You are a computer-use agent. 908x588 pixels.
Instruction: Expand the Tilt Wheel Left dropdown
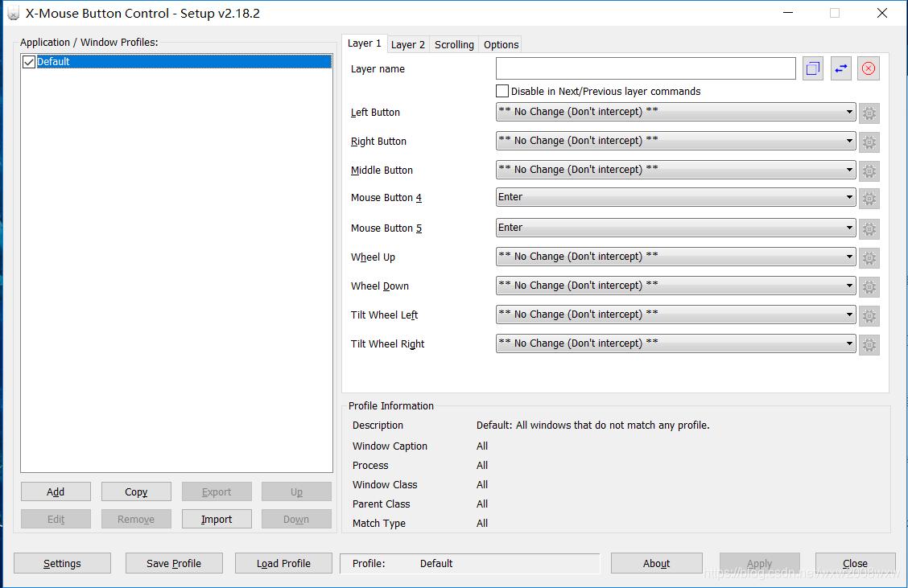676,315
